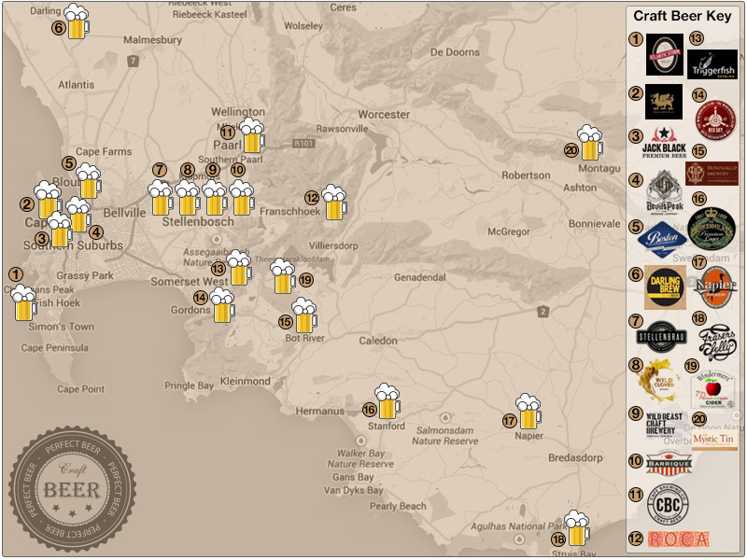Click the Craft Beer Key heading
Viewport: 747px width, 560px height.
[x=684, y=16]
